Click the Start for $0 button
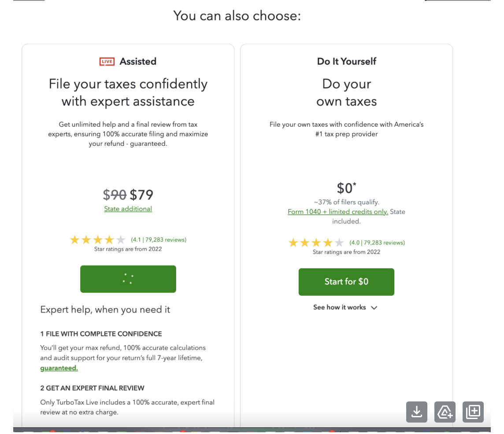504x434 pixels. pyautogui.click(x=346, y=282)
